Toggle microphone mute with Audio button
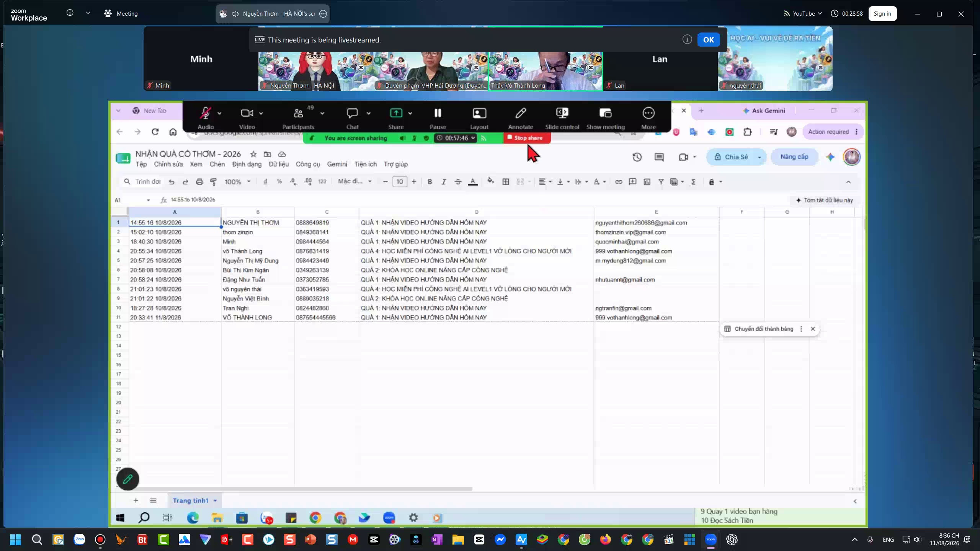This screenshot has height=551, width=980. (206, 117)
